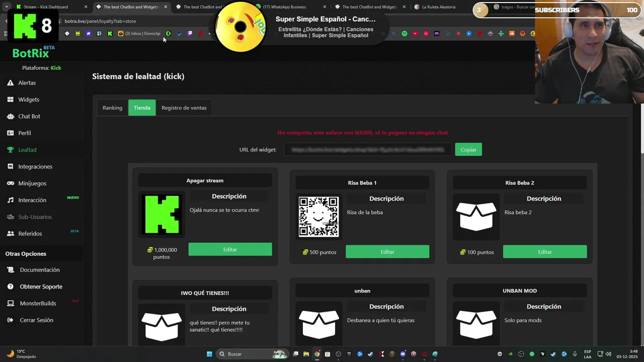Switch ESP LAA keyboard language indicator

pyautogui.click(x=588, y=354)
